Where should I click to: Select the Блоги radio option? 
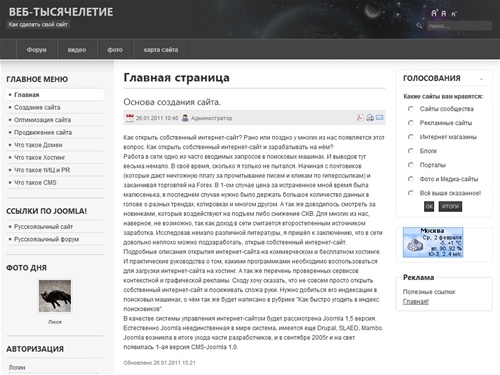click(x=411, y=151)
